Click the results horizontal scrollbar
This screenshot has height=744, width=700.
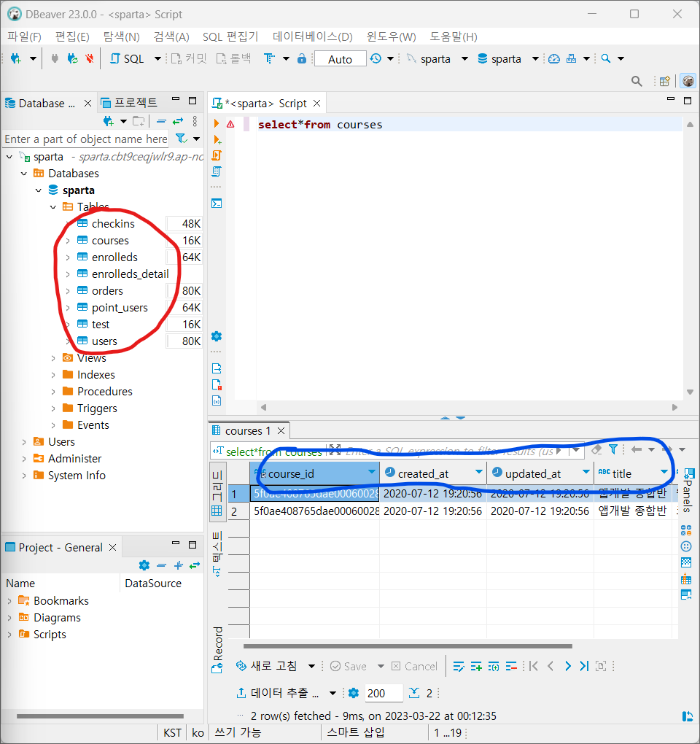(408, 646)
